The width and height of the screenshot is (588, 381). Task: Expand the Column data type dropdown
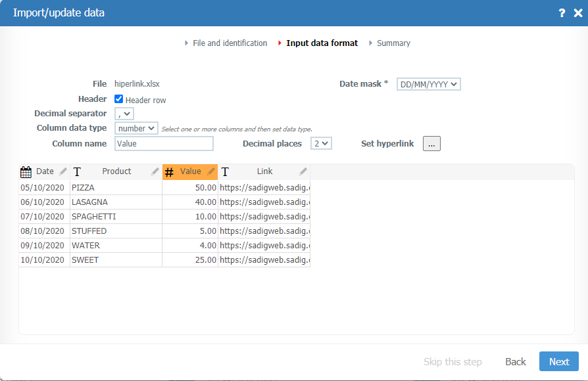pos(136,128)
